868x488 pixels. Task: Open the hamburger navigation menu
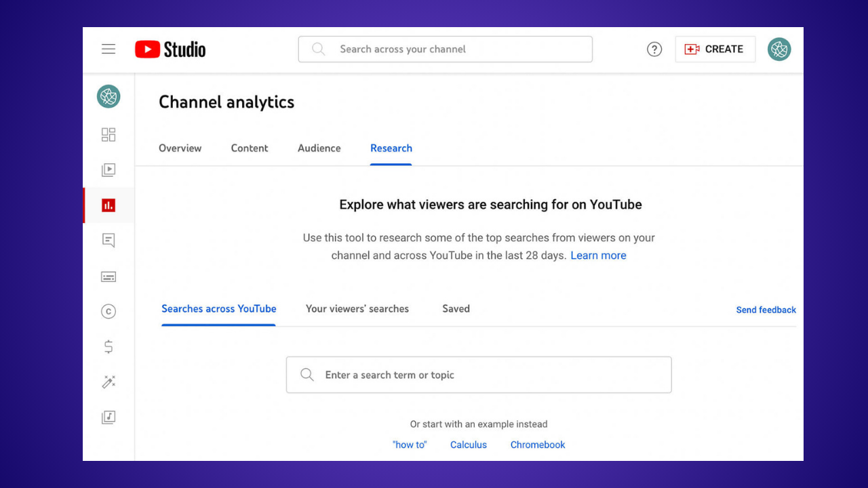click(108, 49)
